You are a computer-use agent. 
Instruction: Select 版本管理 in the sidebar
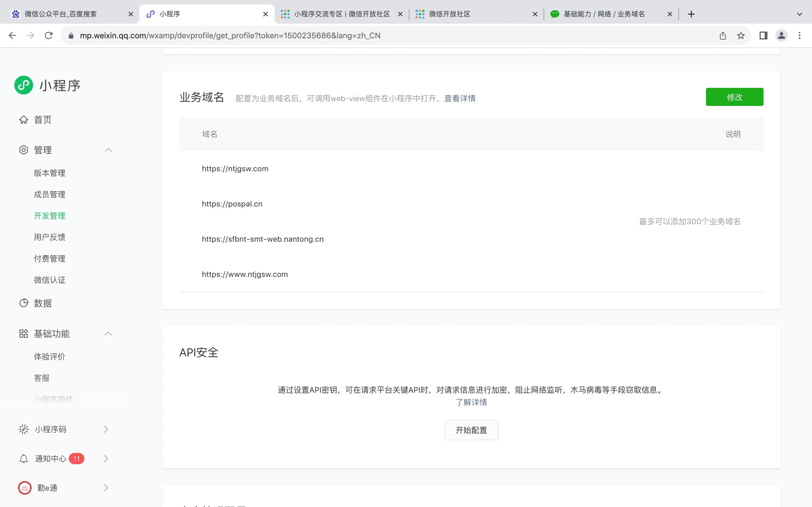click(50, 173)
